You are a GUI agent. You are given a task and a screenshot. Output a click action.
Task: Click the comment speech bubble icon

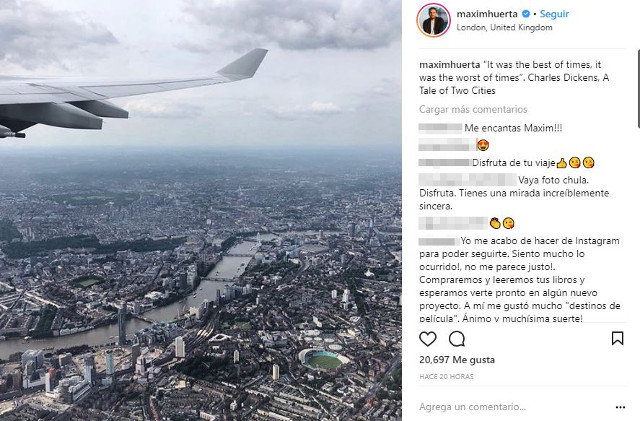[x=457, y=339]
